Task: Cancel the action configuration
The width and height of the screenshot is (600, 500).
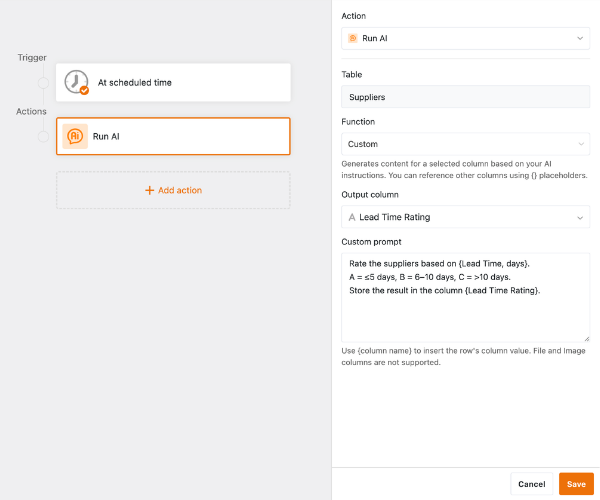Action: (x=532, y=484)
